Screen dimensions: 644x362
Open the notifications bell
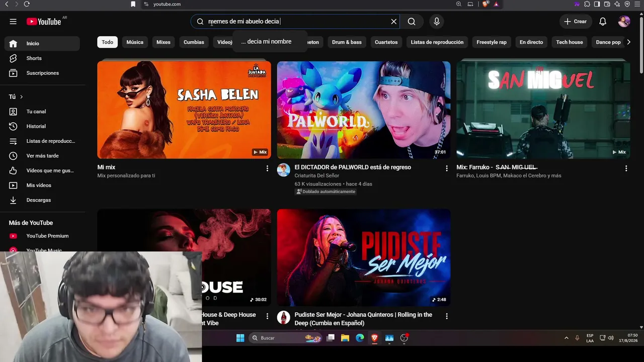pos(603,22)
